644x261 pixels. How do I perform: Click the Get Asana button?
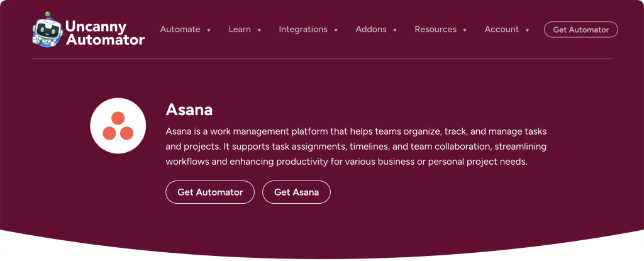296,192
